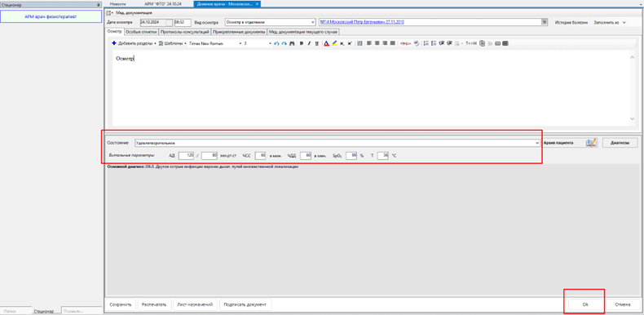Apply superscript formatting

(350, 43)
